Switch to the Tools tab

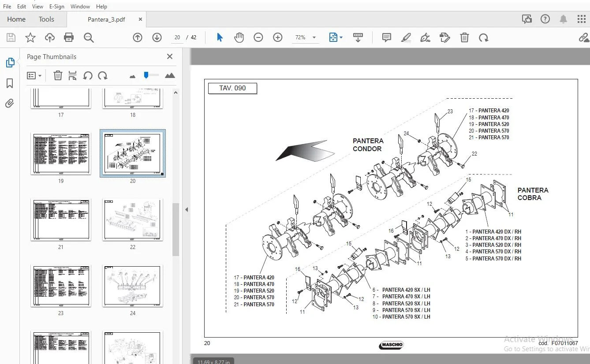point(46,19)
